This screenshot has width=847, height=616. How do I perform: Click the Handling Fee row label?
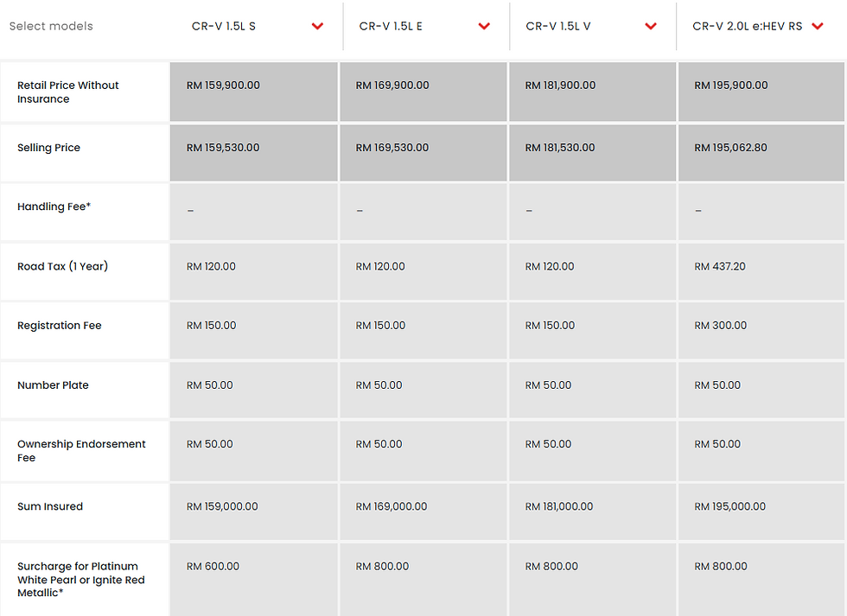click(52, 206)
